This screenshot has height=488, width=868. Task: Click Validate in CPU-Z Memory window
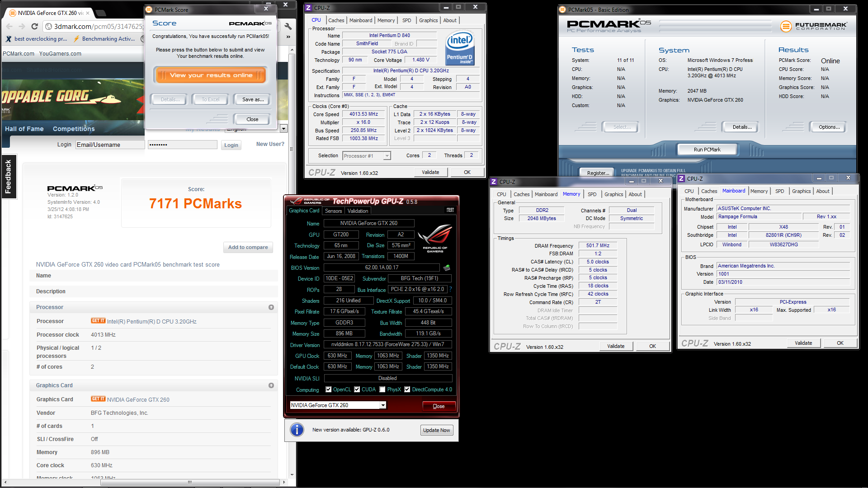pos(616,346)
